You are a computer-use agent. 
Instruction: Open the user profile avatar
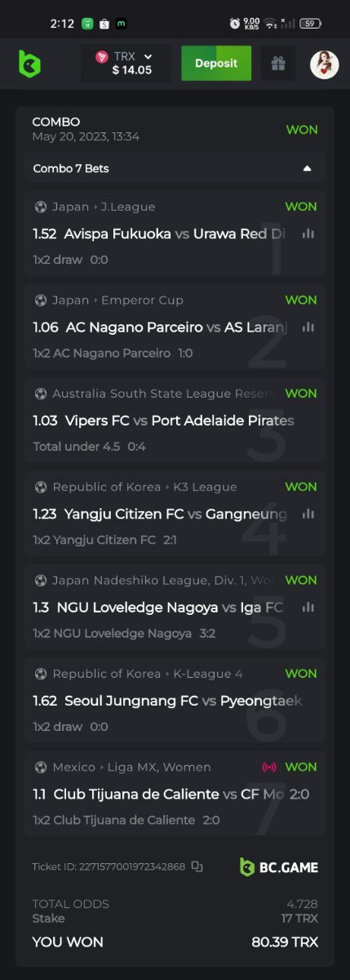click(324, 64)
